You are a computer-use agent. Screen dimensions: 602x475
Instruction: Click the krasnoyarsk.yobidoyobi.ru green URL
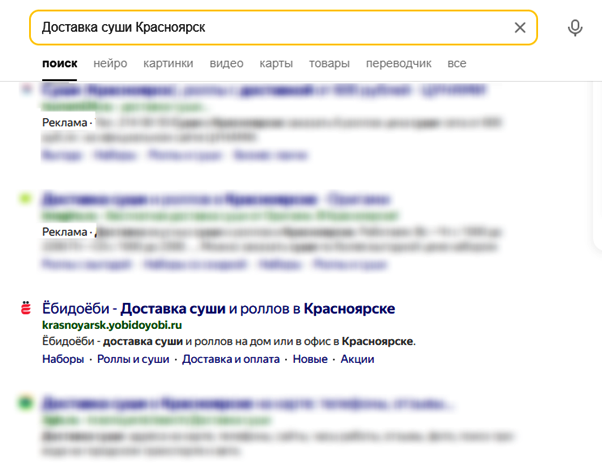pyautogui.click(x=112, y=325)
